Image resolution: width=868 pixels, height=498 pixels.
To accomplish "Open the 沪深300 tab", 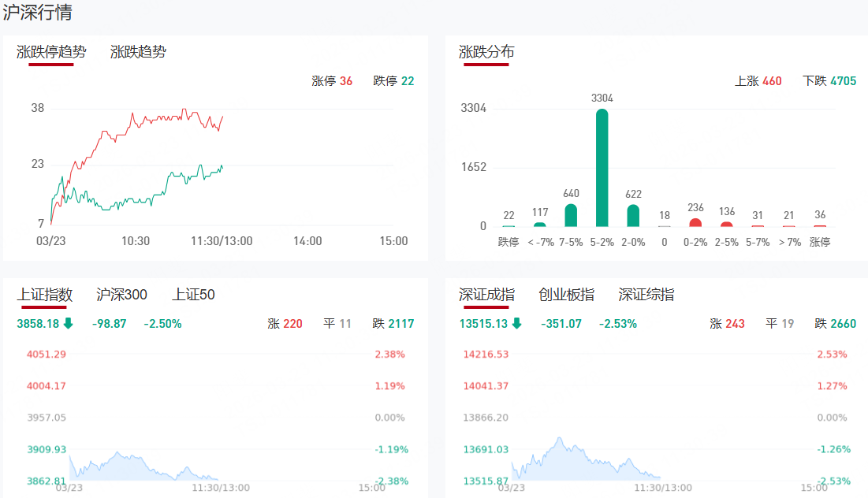I will (121, 295).
